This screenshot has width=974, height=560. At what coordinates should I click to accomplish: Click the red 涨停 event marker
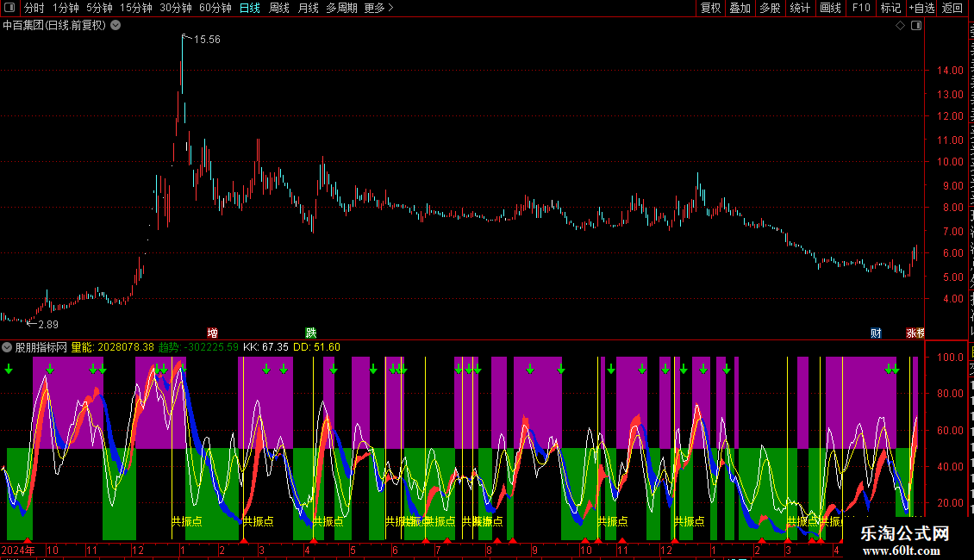(x=915, y=333)
